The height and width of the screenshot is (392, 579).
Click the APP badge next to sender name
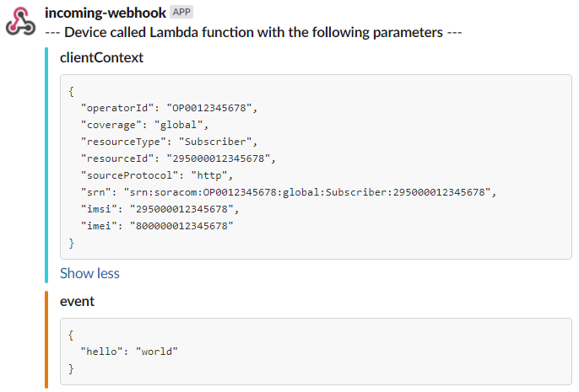[x=181, y=13]
